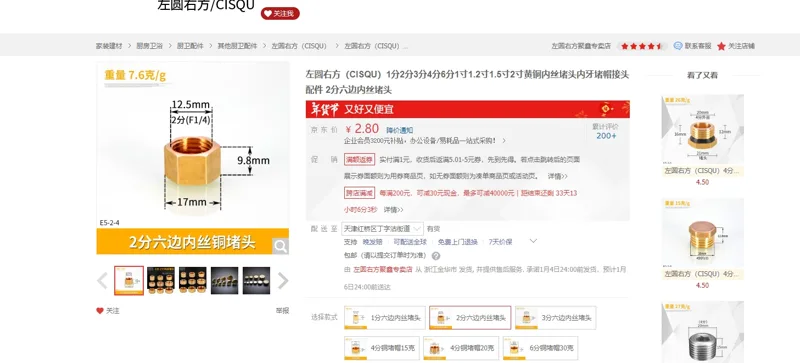Viewport: 800px width, 363px height.
Task: Open the 厨房卫浴 breadcrumb link
Action: click(x=149, y=46)
